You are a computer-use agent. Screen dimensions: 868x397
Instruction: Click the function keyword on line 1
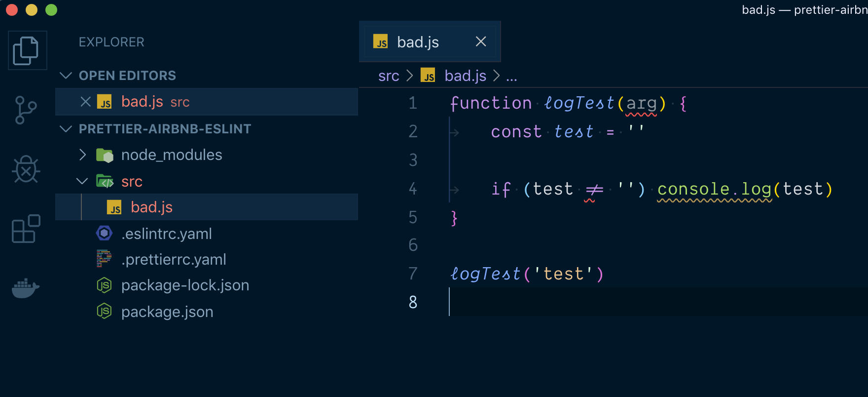[x=491, y=103]
